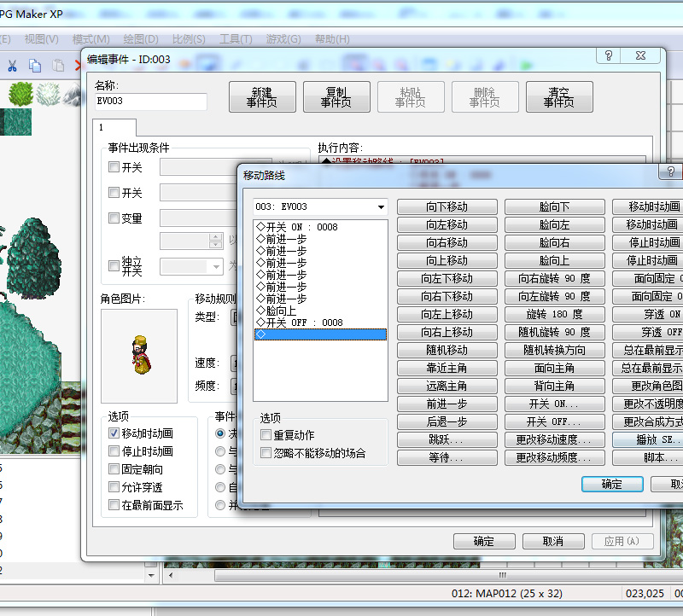Select the 开关 ON : 0008 route entry
The width and height of the screenshot is (683, 616).
click(320, 227)
